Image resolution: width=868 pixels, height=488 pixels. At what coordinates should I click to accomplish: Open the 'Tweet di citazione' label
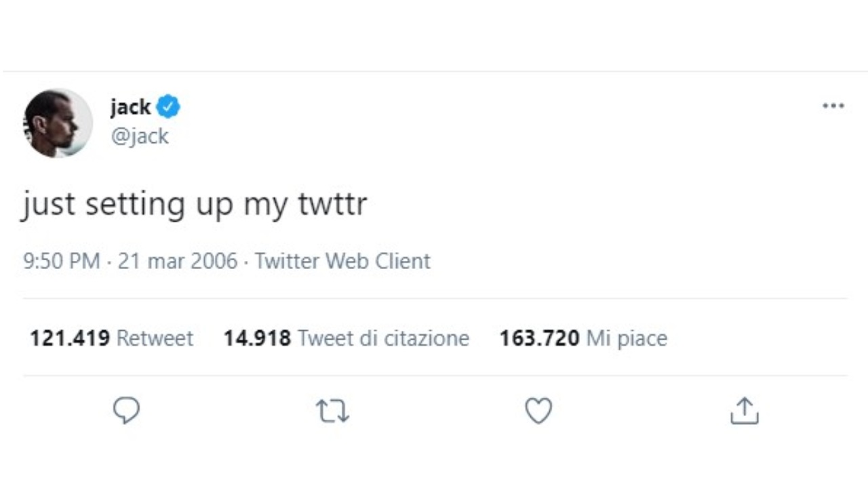point(383,338)
